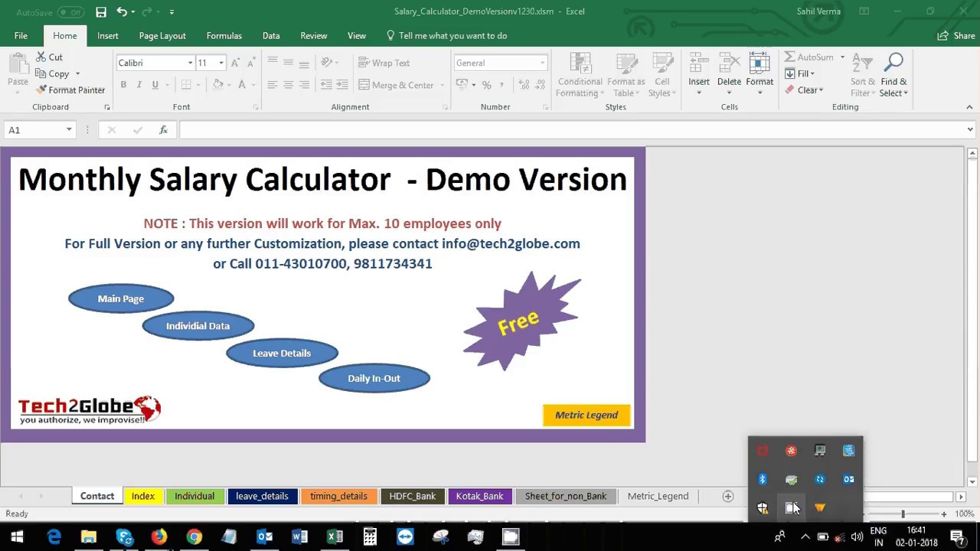
Task: Click Find & Select magnifier
Action: click(893, 64)
